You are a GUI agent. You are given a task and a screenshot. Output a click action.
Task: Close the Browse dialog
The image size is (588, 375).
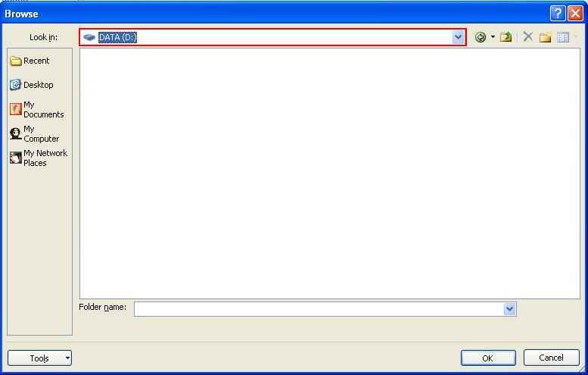[x=575, y=14]
